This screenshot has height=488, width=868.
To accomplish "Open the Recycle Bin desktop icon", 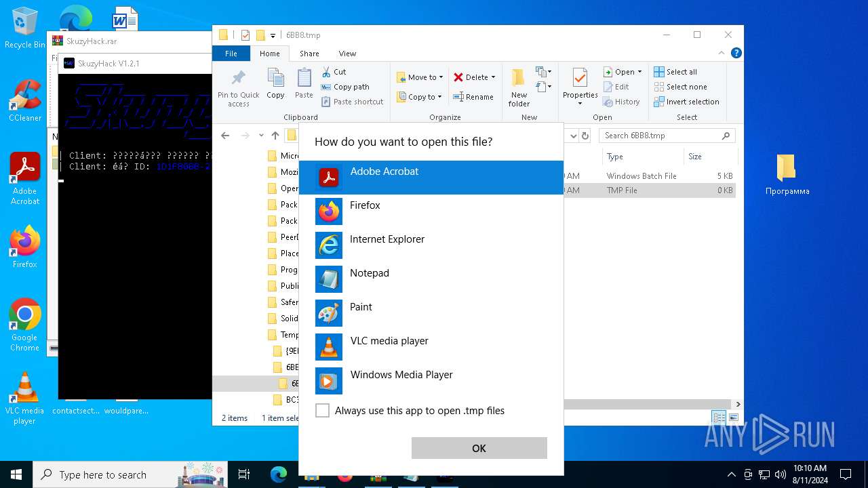I will coord(24,27).
